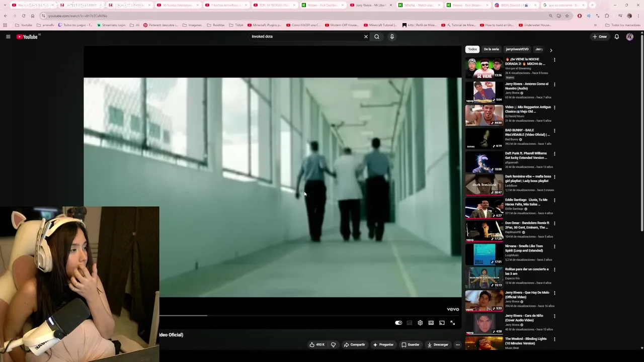Switch to theater mode

tap(431, 323)
